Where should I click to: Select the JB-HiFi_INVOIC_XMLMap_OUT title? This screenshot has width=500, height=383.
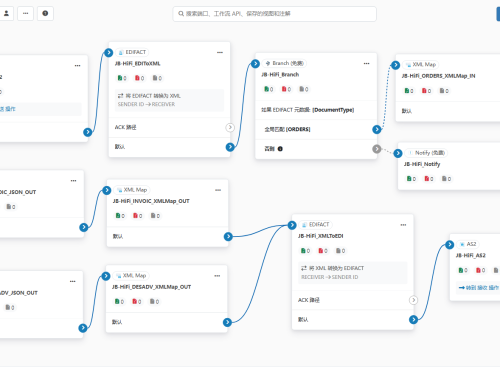[x=151, y=201]
